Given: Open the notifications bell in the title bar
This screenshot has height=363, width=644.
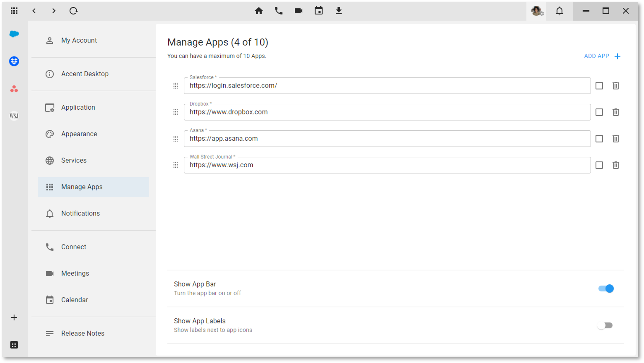Looking at the screenshot, I should pos(559,11).
